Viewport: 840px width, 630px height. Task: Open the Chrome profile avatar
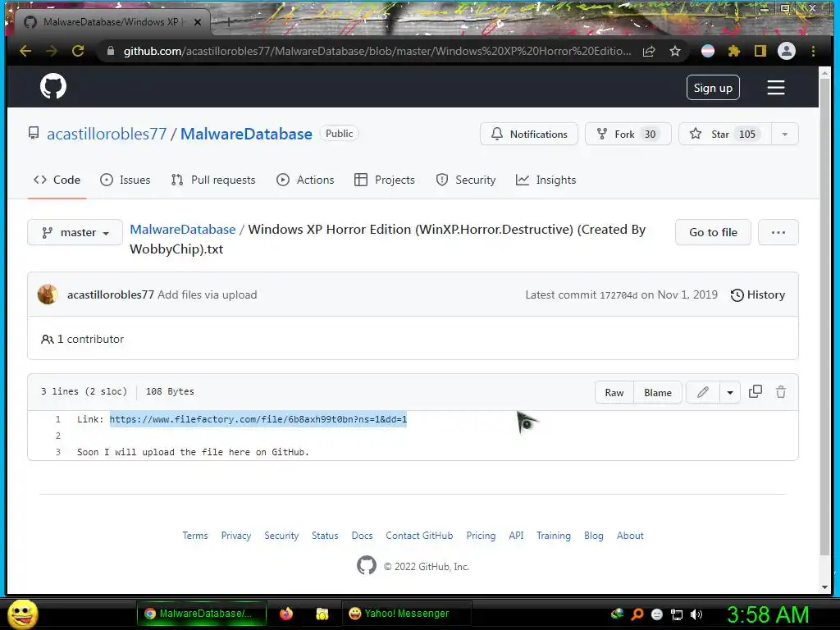pyautogui.click(x=787, y=52)
